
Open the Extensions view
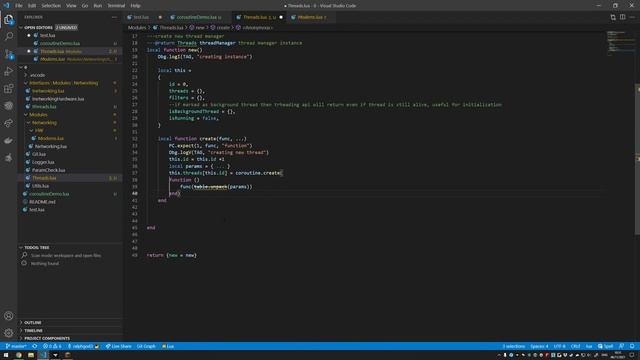(9, 89)
